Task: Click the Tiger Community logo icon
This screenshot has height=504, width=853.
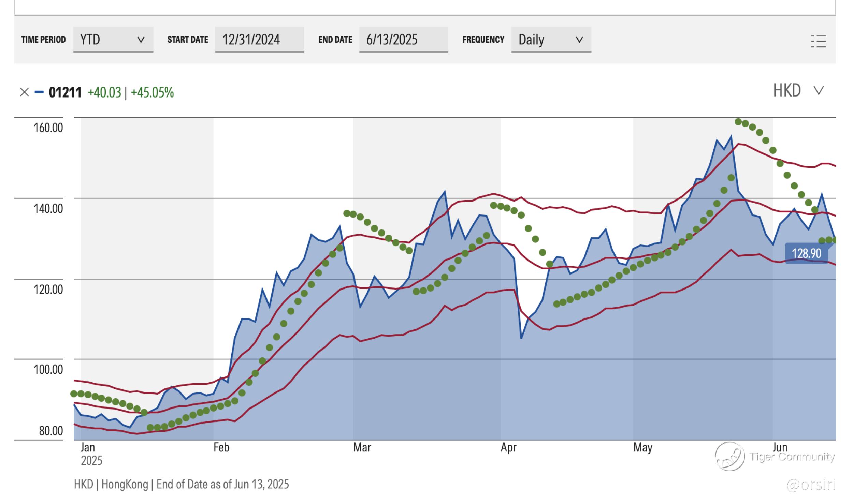Action: 729,456
